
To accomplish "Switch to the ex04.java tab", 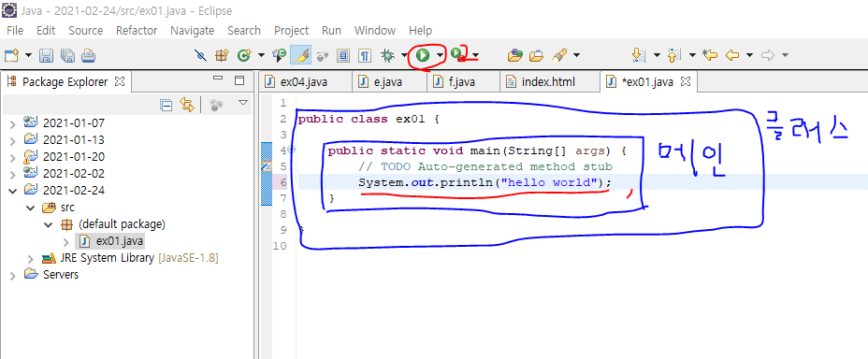I will tap(305, 82).
